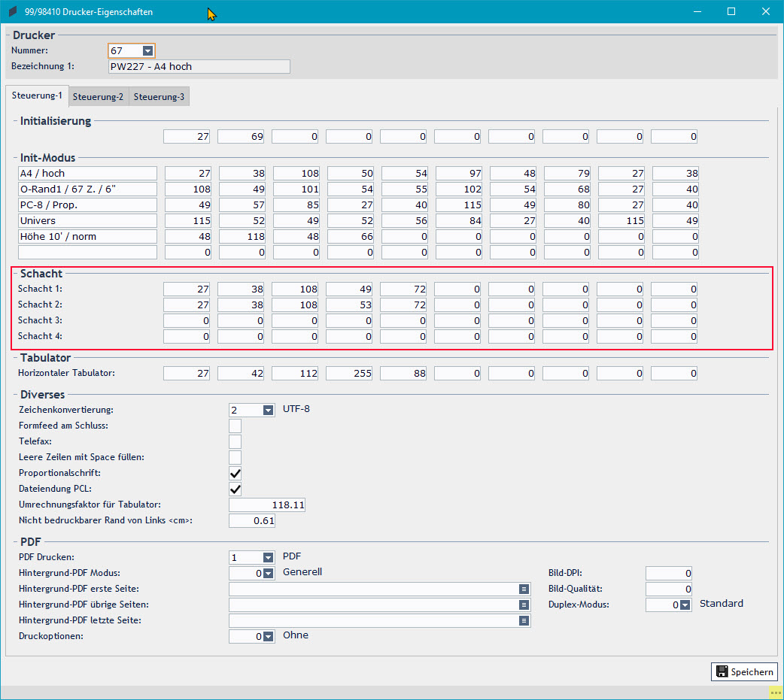Click the yellow ellipsis indicator in the status bar
Image resolution: width=784 pixels, height=700 pixels.
point(776,692)
